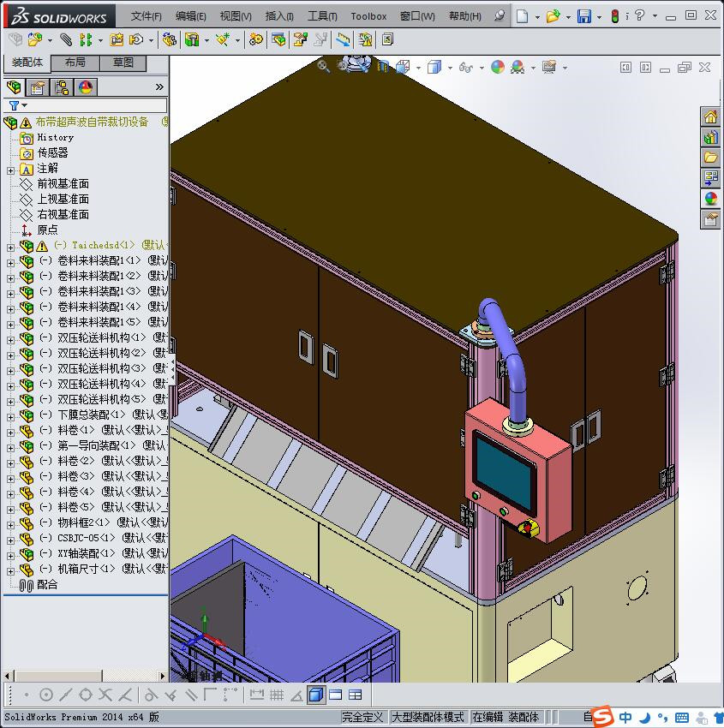The width and height of the screenshot is (724, 728).
Task: Click the Mate paperclip icon
Action: tap(66, 40)
